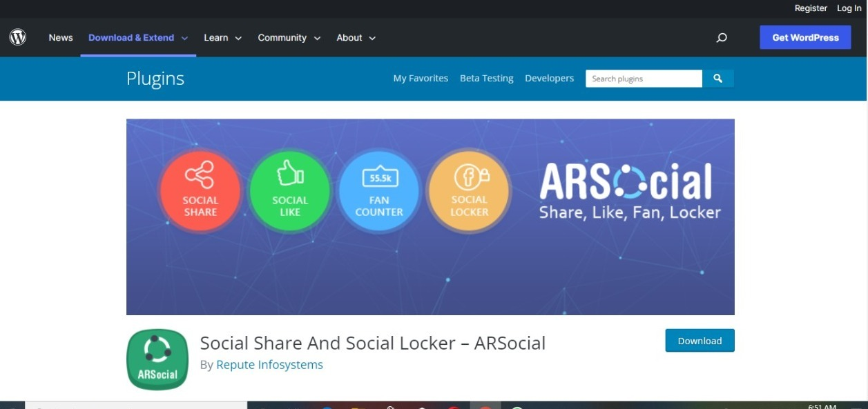This screenshot has height=409, width=868.
Task: Select the News menu item
Action: 60,38
